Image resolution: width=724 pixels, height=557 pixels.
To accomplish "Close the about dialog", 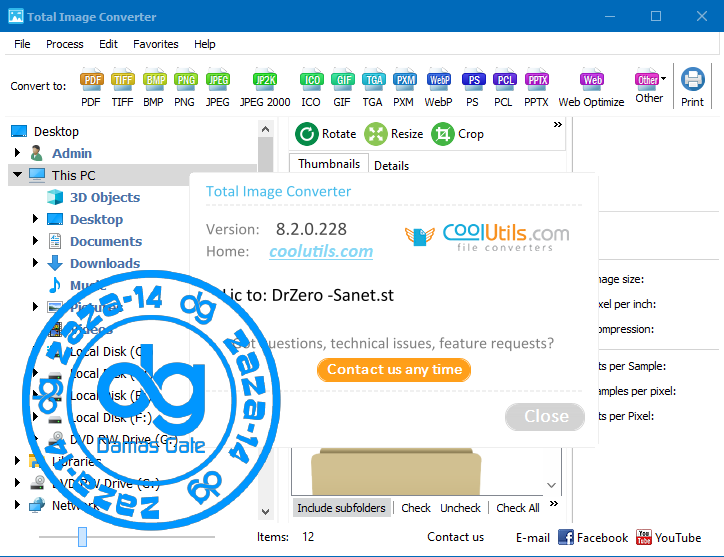I will (545, 417).
